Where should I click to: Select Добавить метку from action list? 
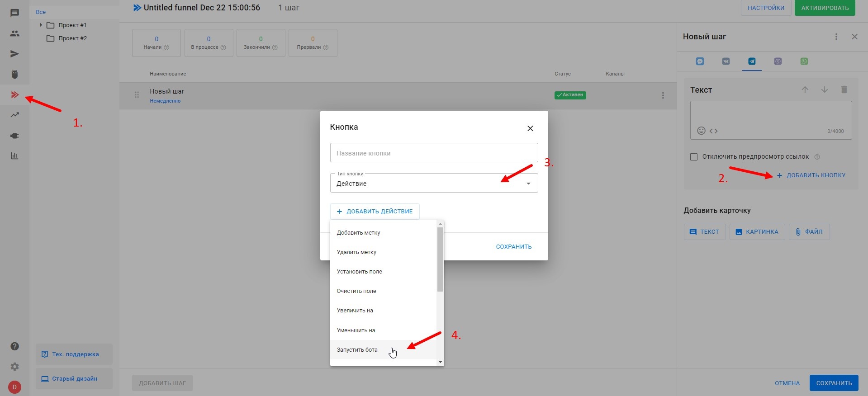tap(358, 233)
